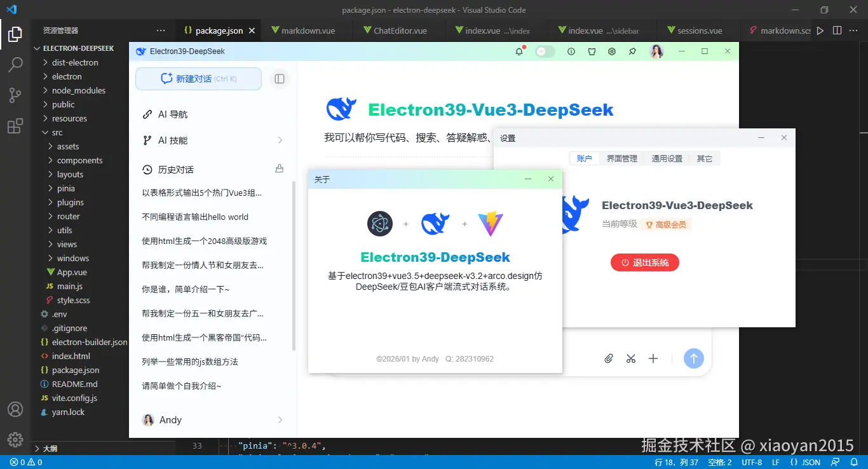
Task: Click the plus icon next to the scissors
Action: pyautogui.click(x=653, y=358)
